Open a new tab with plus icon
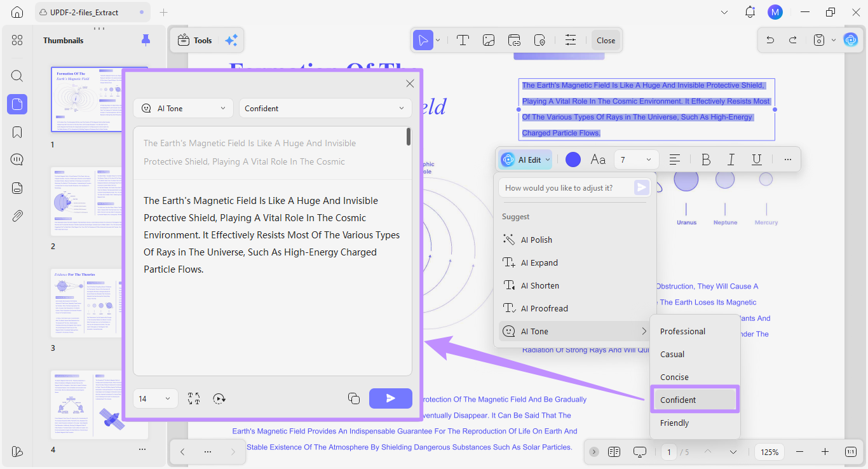The height and width of the screenshot is (469, 868). [164, 12]
